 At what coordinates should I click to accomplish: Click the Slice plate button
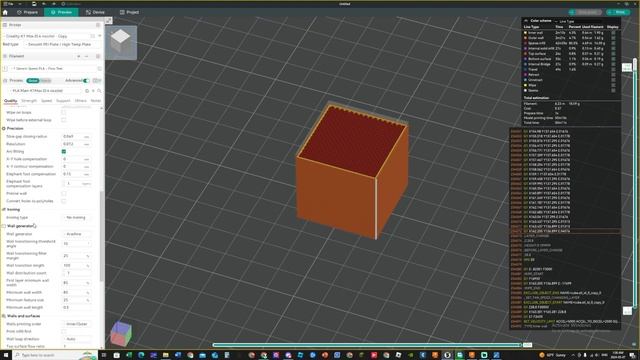(585, 12)
